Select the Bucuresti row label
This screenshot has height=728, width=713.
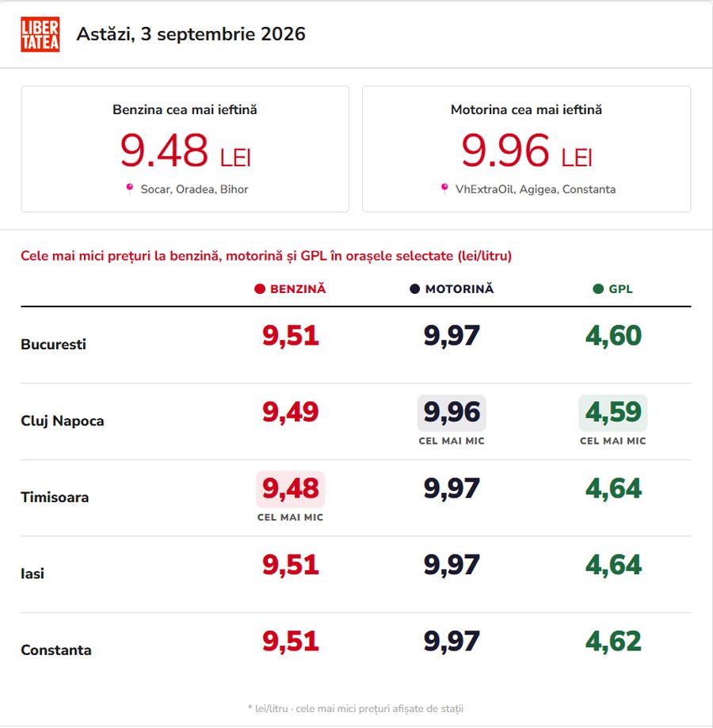pos(53,345)
